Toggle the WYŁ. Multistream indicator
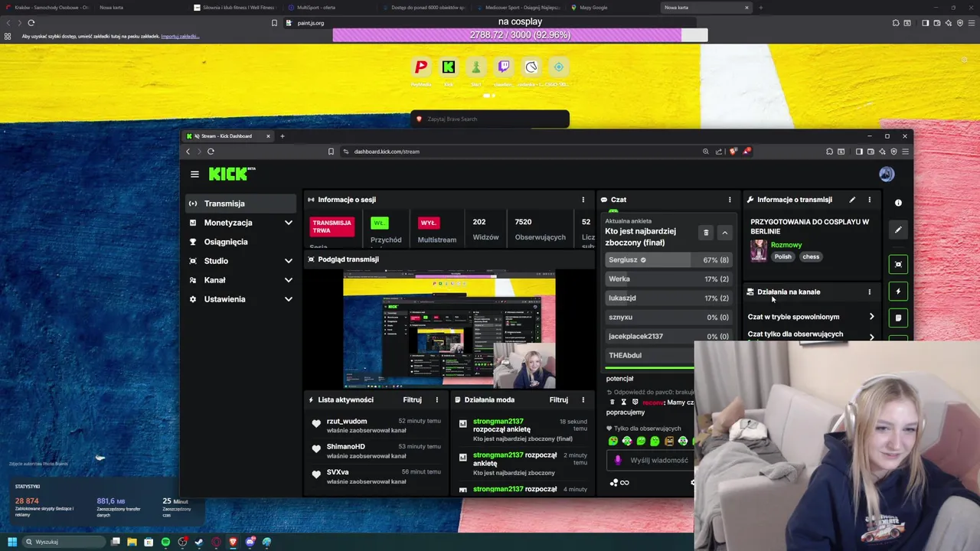This screenshot has width=980, height=551. tap(428, 223)
